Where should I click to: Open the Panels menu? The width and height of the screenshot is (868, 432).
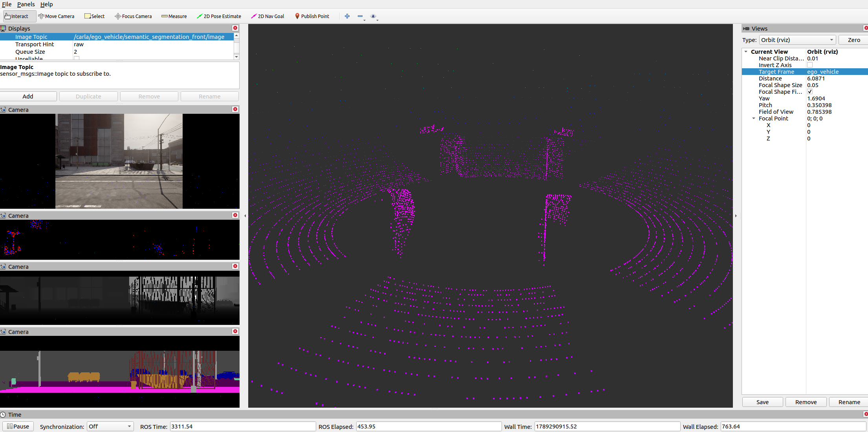26,4
